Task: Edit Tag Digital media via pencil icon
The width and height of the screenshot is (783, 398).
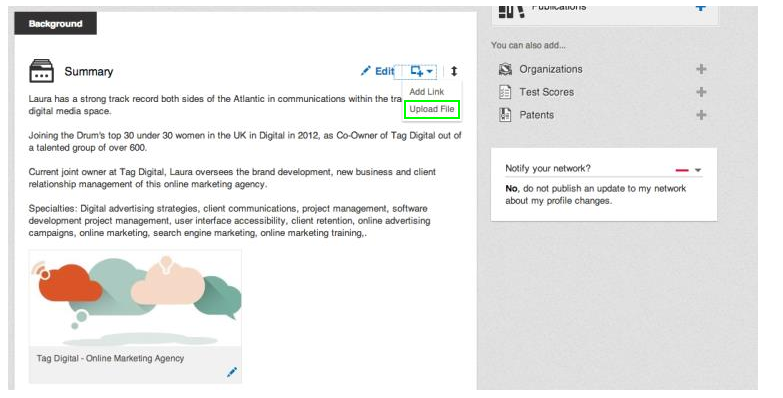Action: click(x=232, y=372)
